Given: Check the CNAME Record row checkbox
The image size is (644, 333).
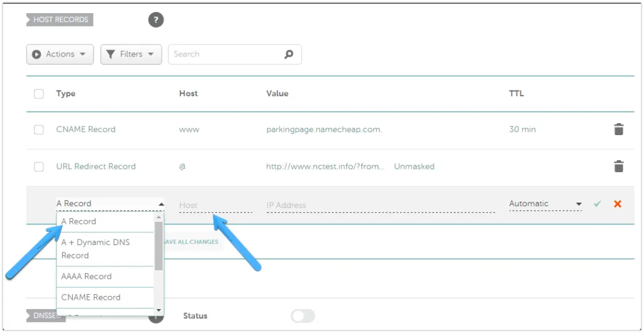Looking at the screenshot, I should click(x=39, y=129).
